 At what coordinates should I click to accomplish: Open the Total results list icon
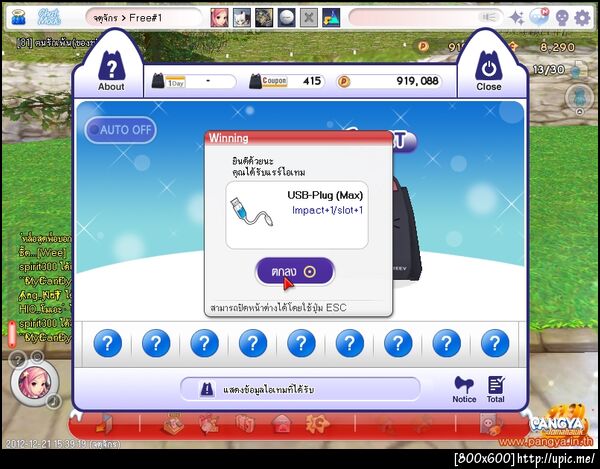click(496, 389)
